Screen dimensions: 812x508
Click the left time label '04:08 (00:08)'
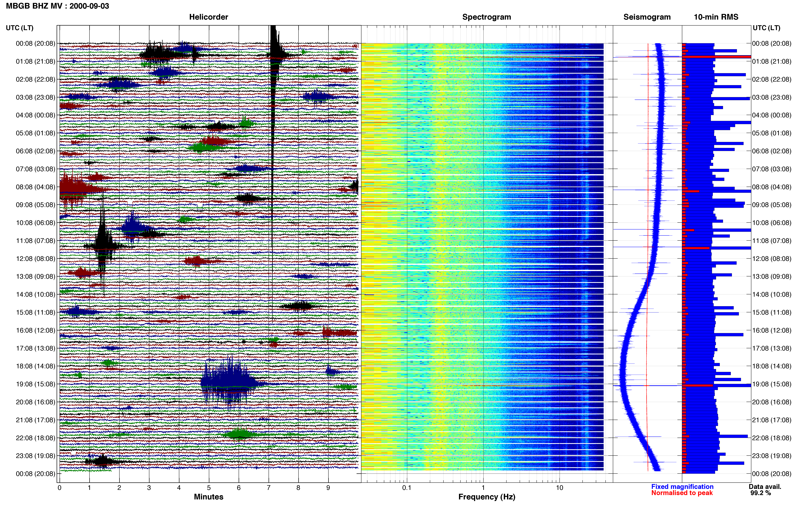pos(36,115)
